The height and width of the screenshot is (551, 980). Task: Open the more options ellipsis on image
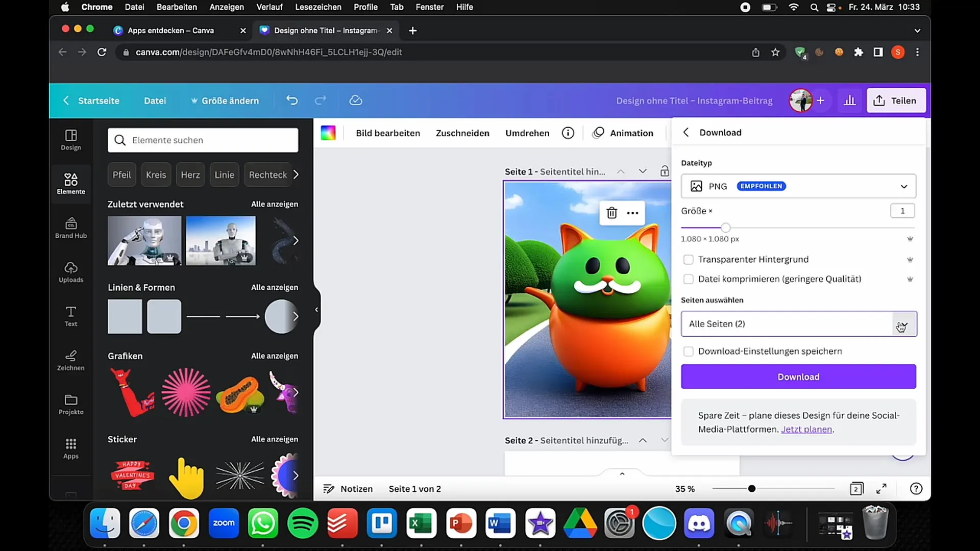click(632, 213)
